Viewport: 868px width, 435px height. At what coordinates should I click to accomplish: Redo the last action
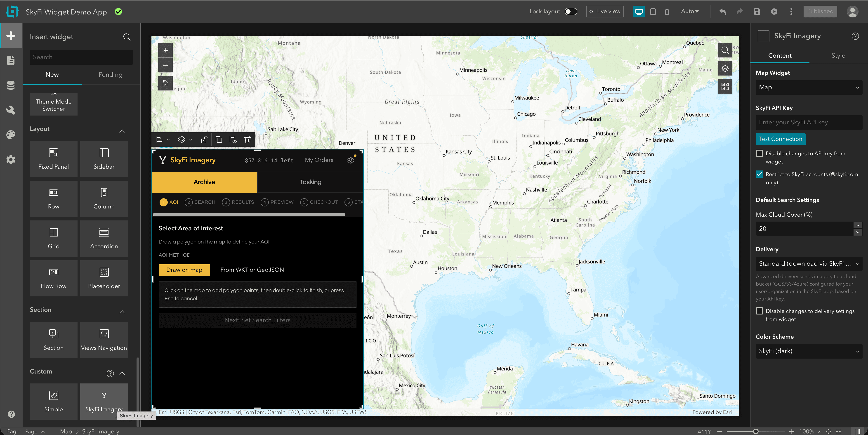pyautogui.click(x=740, y=12)
